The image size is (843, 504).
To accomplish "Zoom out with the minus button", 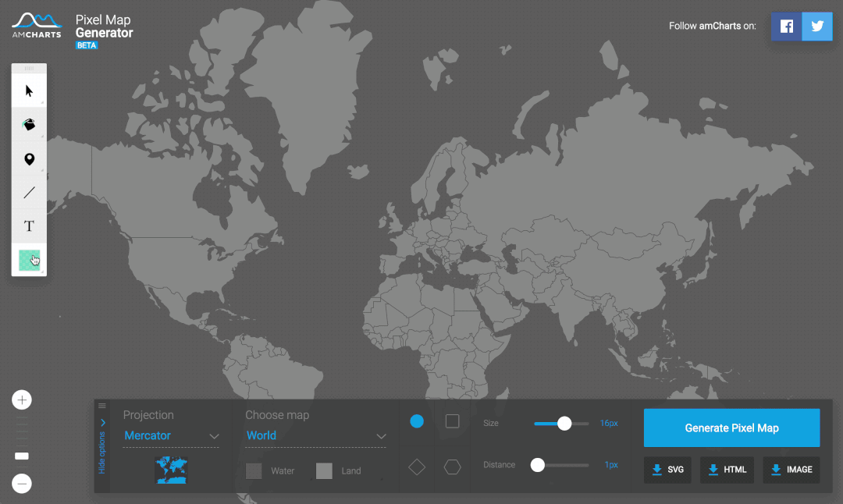I will [x=22, y=484].
